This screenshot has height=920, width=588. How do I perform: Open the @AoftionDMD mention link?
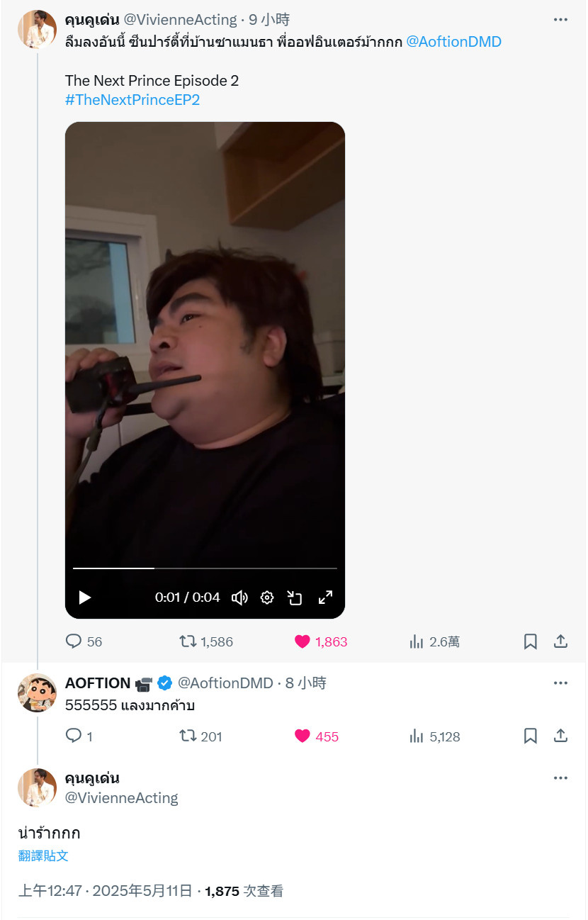pyautogui.click(x=453, y=42)
